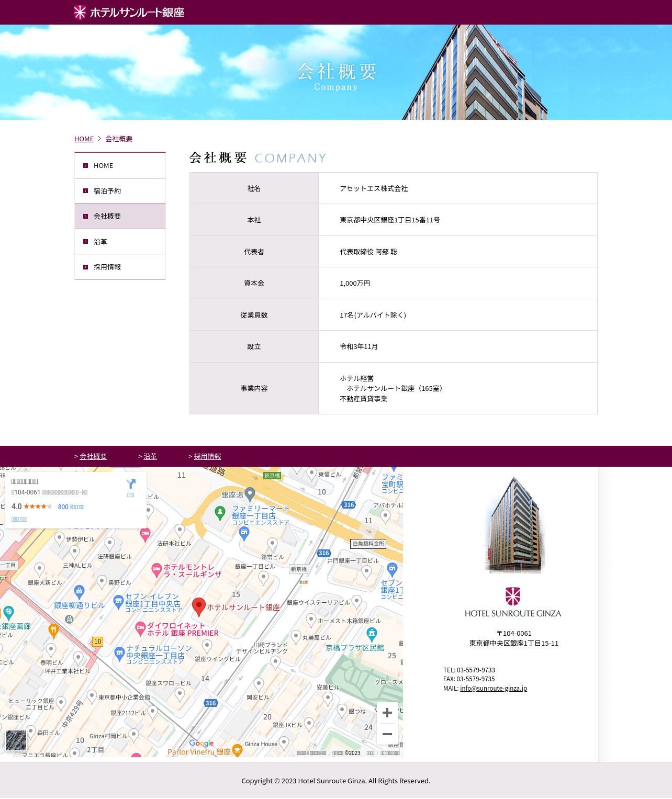Image resolution: width=672 pixels, height=799 pixels.
Task: Click ホテルモントレ ラ・スールギンザ hotel marker
Action: click(x=156, y=570)
